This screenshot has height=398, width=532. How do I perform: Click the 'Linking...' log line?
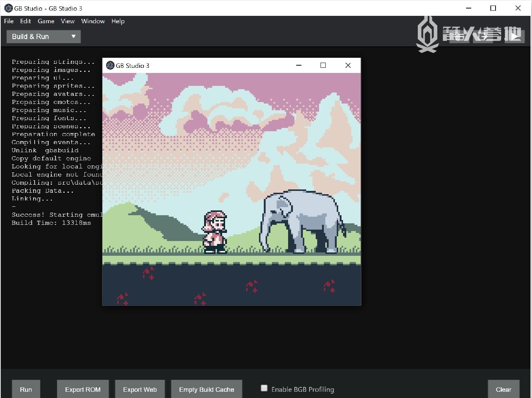click(32, 199)
